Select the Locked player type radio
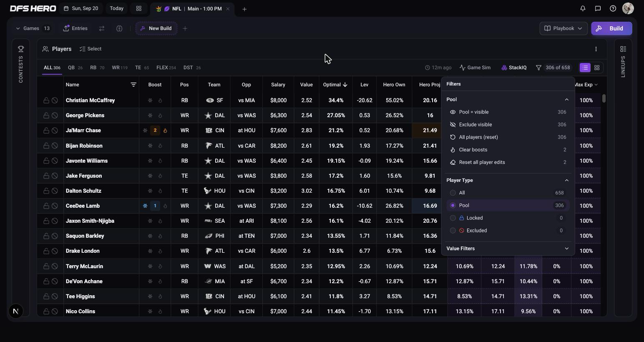Screen dimensions: 644x342 453,218
